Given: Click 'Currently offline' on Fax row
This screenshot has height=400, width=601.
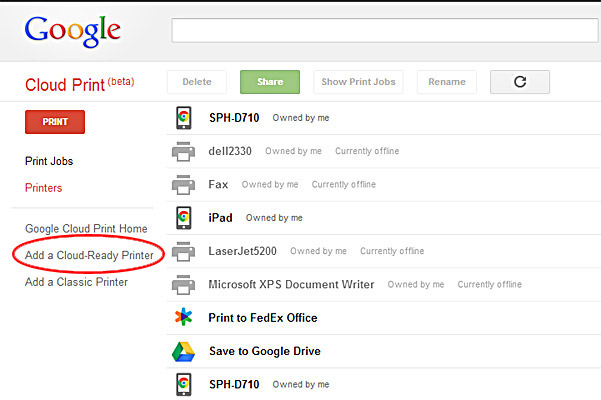Looking at the screenshot, I should [x=343, y=184].
